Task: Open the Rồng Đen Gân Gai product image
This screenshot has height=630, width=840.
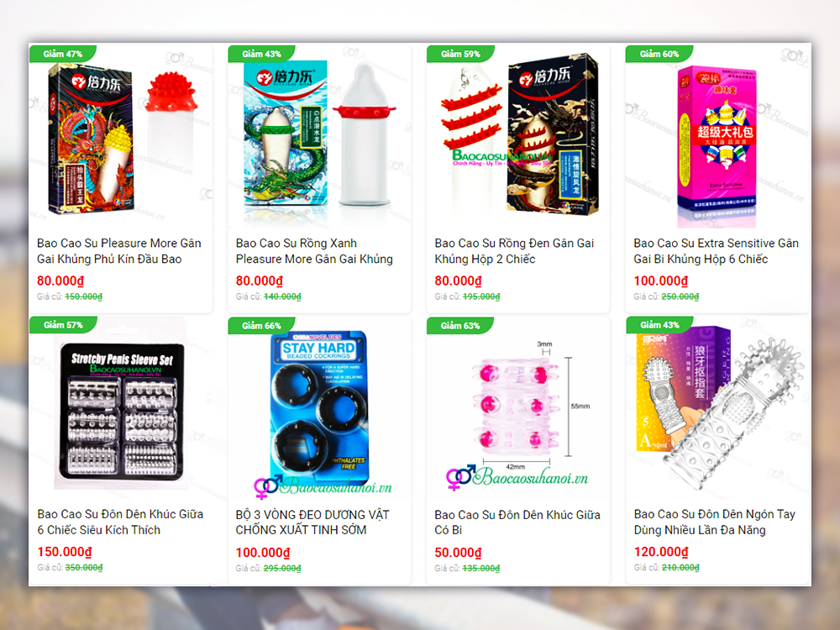Action: (x=518, y=139)
